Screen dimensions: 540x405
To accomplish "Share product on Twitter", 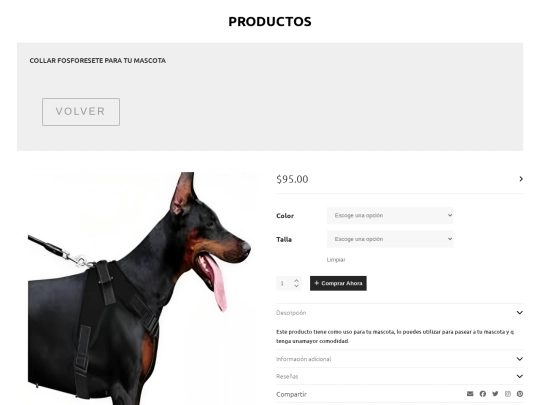I will pos(495,394).
